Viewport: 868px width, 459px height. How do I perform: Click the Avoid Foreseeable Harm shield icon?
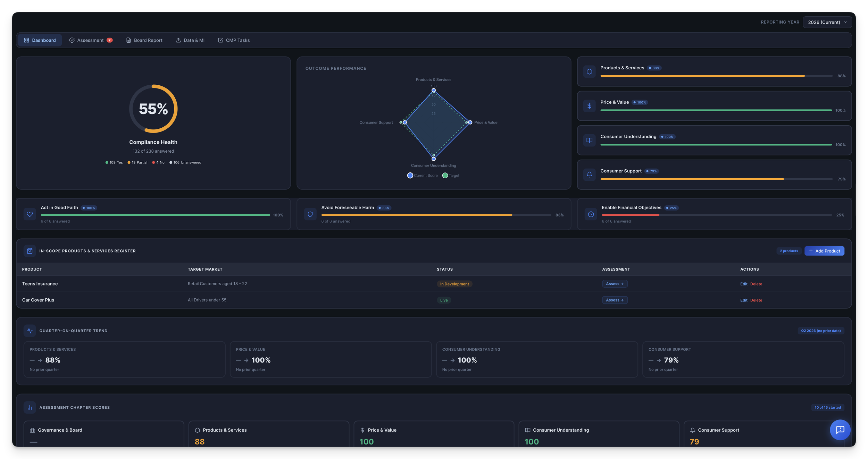[x=310, y=214]
